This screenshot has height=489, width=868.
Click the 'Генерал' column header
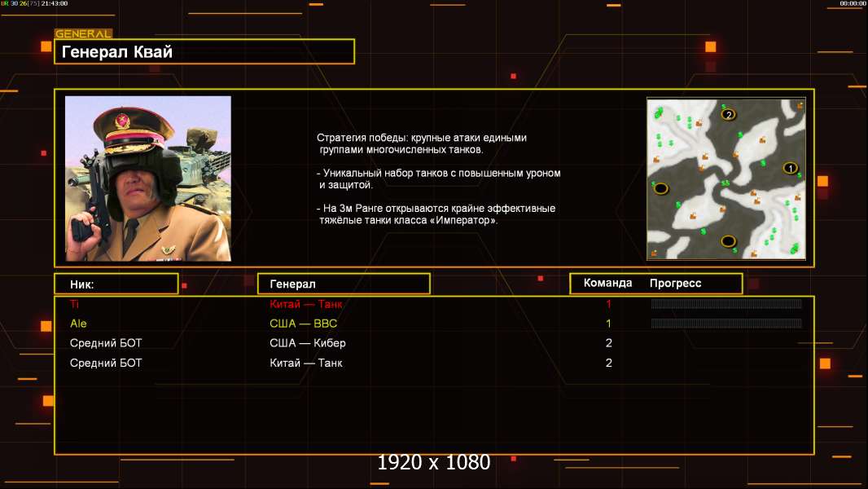click(x=344, y=284)
